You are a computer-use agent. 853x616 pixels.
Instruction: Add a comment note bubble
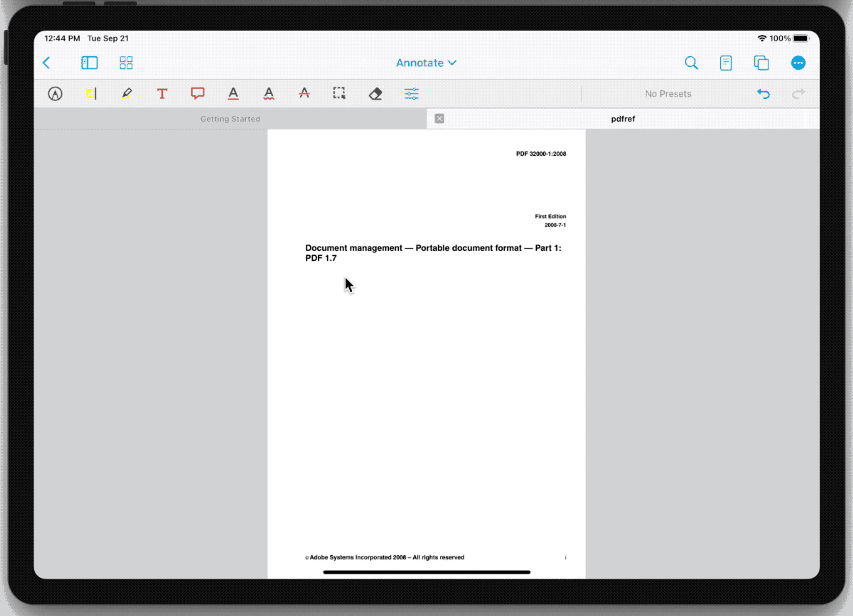(197, 93)
